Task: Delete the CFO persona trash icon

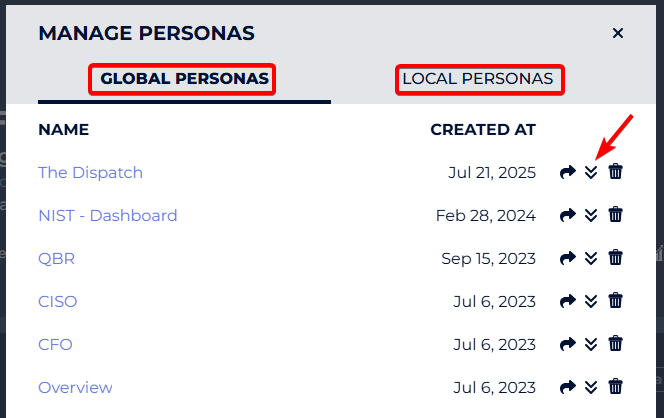Action: tap(615, 343)
